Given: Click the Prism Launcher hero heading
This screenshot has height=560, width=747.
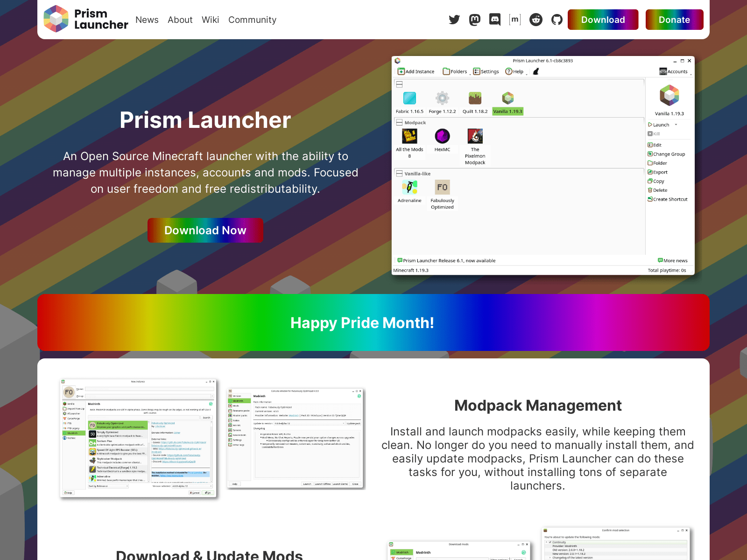Looking at the screenshot, I should [x=205, y=120].
